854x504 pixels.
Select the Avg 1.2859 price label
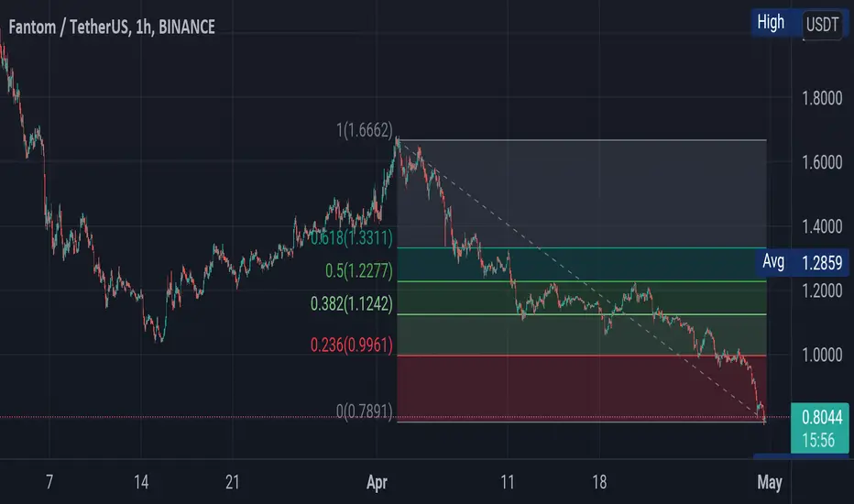click(802, 263)
